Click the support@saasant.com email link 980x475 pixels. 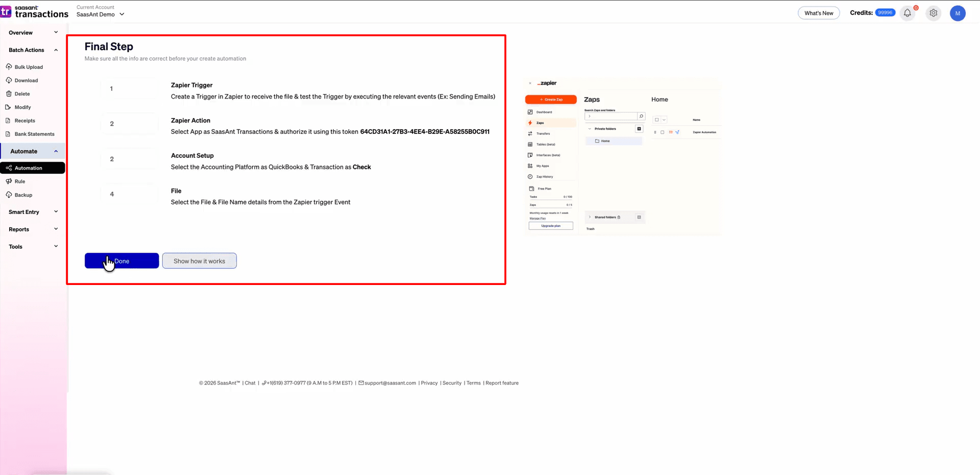tap(387, 383)
